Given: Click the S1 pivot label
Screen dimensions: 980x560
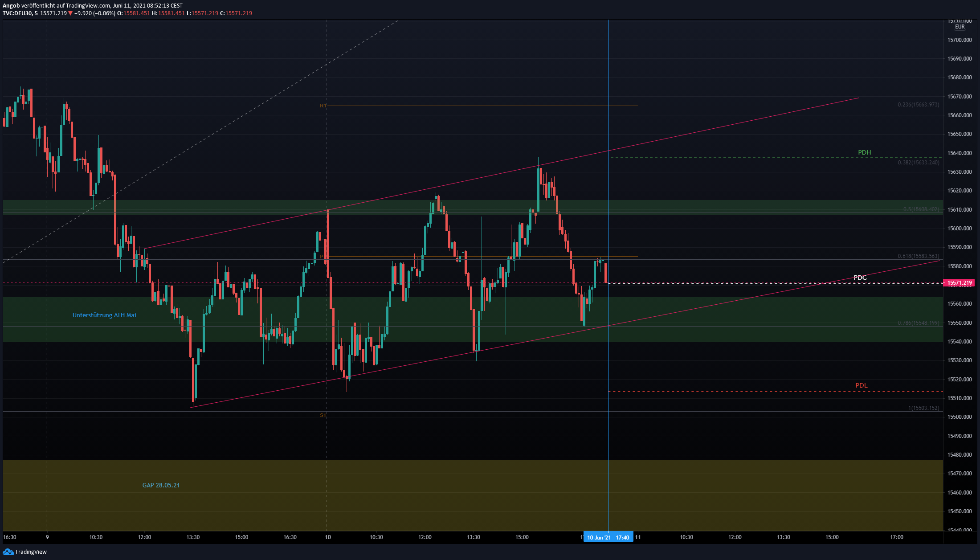Looking at the screenshot, I should pyautogui.click(x=323, y=415).
